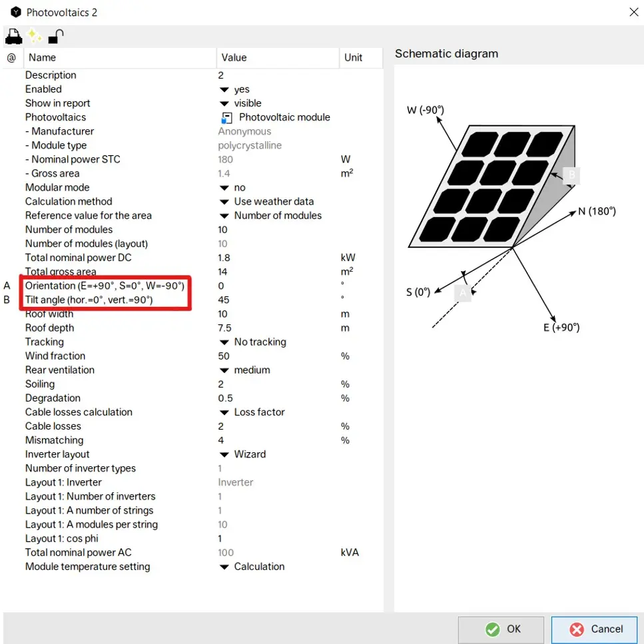Image resolution: width=644 pixels, height=644 pixels.
Task: Click the green checkmark on OK
Action: (493, 629)
